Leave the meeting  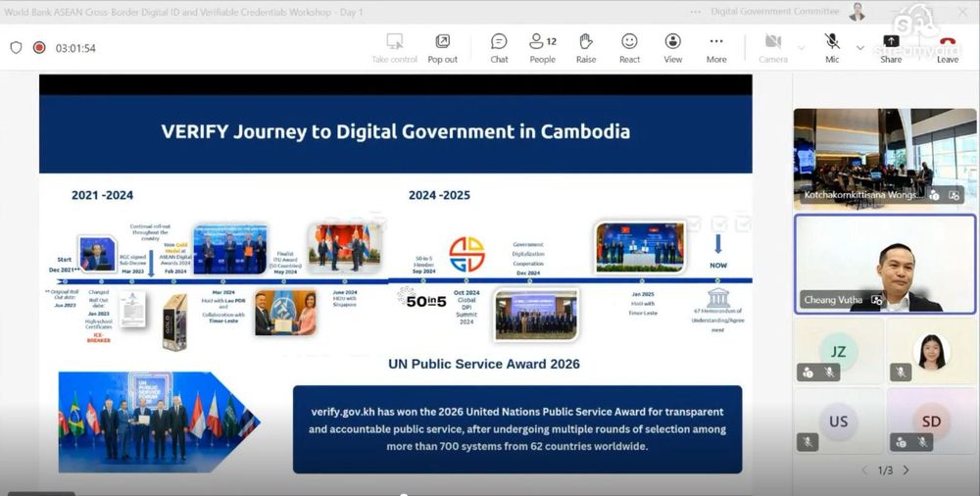point(948,48)
